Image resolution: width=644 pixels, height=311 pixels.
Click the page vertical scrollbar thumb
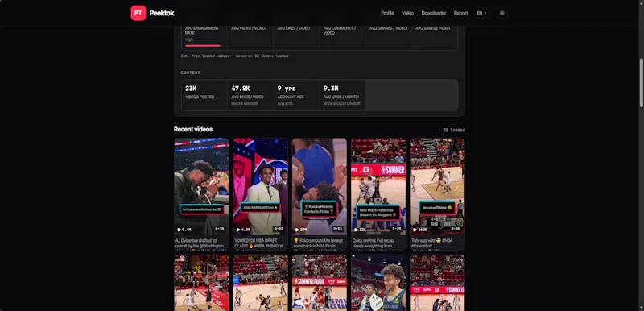(x=641, y=82)
